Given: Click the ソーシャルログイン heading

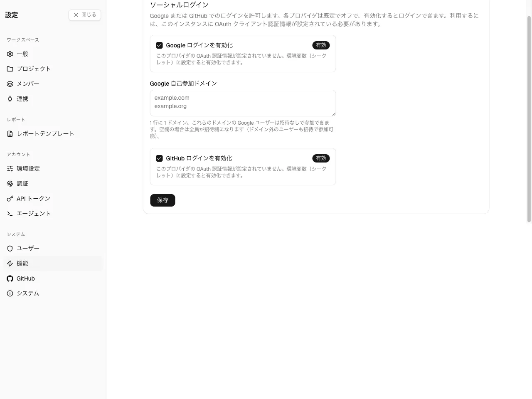Looking at the screenshot, I should click(179, 5).
